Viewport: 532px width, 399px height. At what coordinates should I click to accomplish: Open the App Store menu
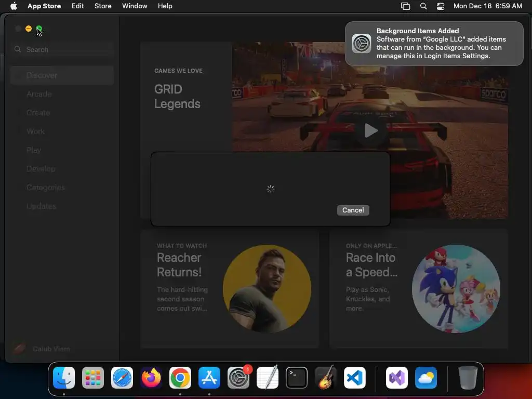44,6
